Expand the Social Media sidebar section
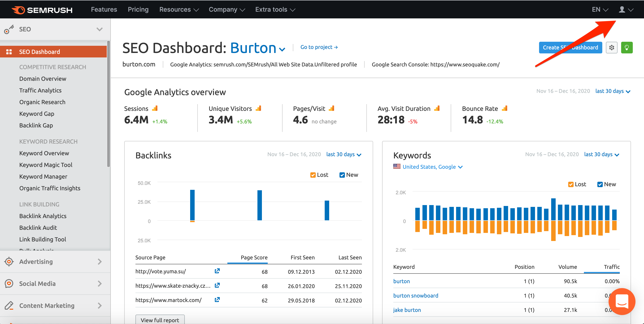The height and width of the screenshot is (324, 644). [x=100, y=283]
